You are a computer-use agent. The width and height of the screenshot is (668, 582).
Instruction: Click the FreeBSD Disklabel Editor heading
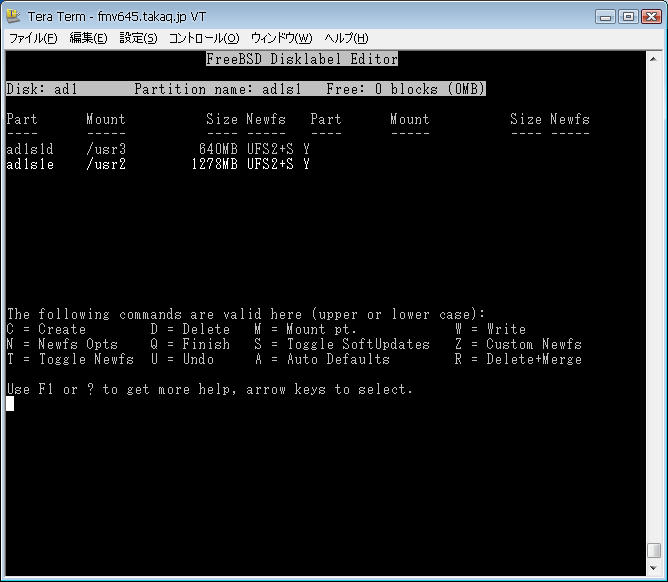(x=302, y=59)
